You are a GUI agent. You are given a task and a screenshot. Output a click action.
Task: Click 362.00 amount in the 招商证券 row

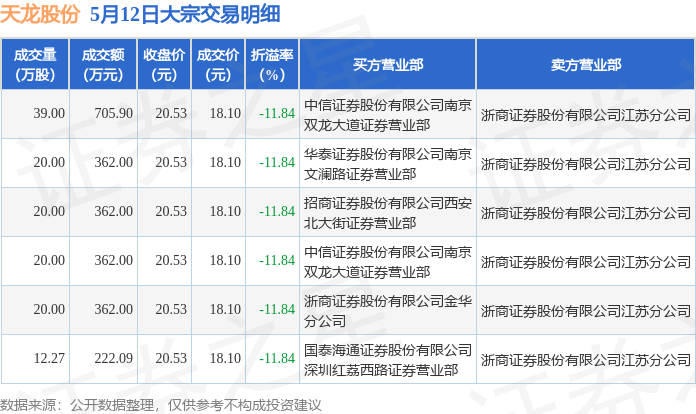(113, 211)
